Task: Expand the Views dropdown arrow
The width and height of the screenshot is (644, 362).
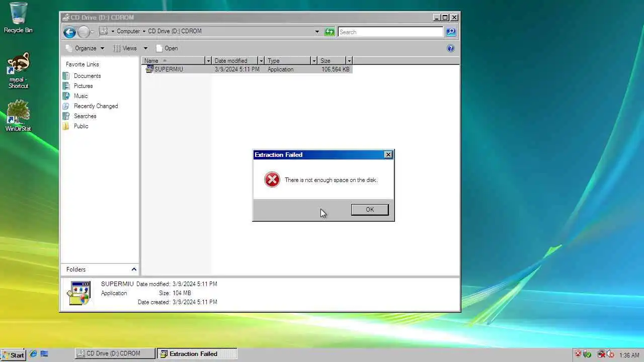Action: pyautogui.click(x=145, y=48)
